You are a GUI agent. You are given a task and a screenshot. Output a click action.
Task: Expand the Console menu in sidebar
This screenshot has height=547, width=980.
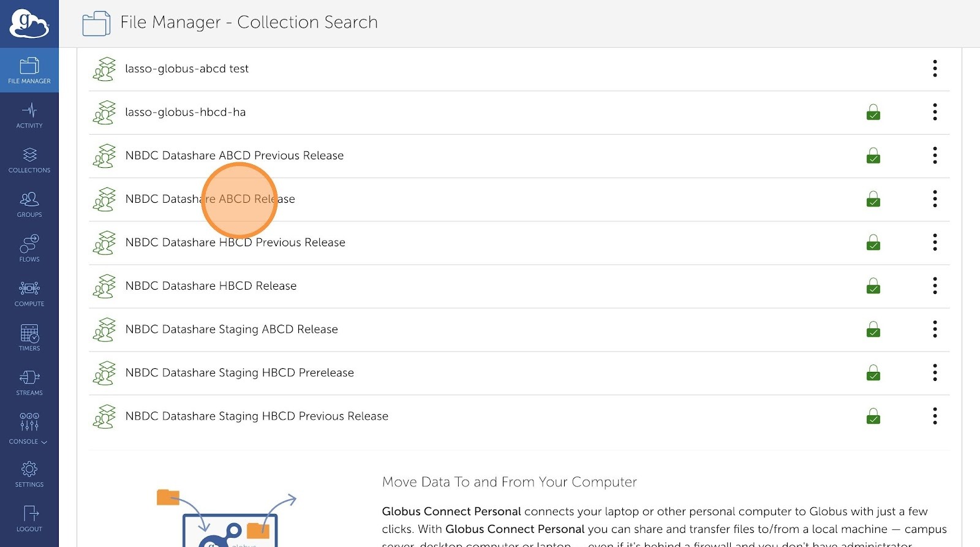29,428
